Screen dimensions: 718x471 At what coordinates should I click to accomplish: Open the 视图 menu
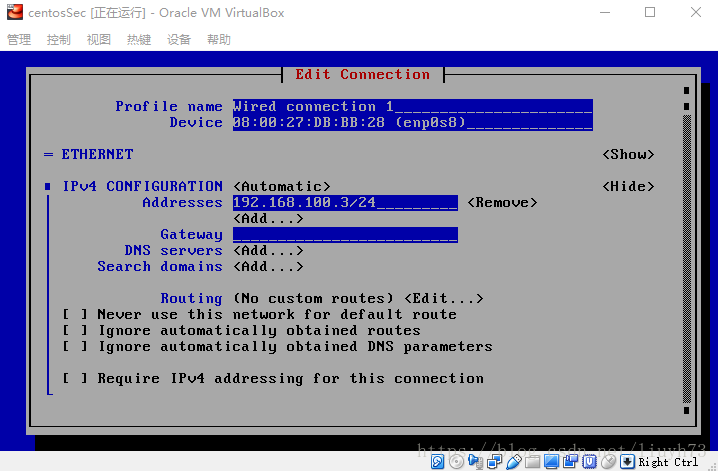(99, 40)
